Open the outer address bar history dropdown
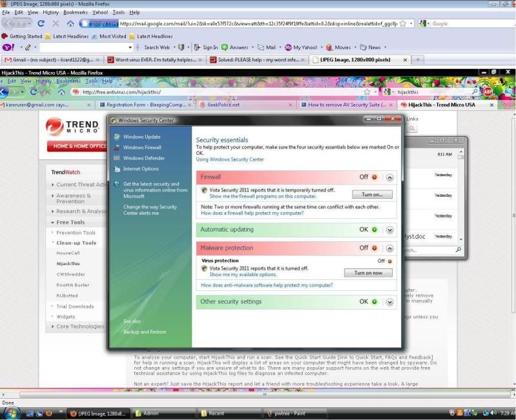The width and height of the screenshot is (516, 420). 411,24
